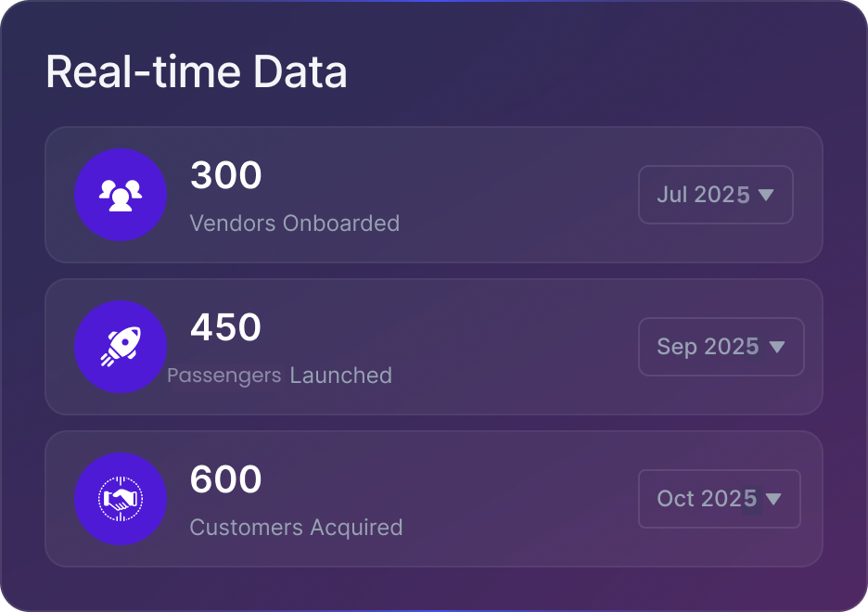The image size is (868, 612).
Task: Click the Vendors Onboarded label
Action: [x=295, y=223]
